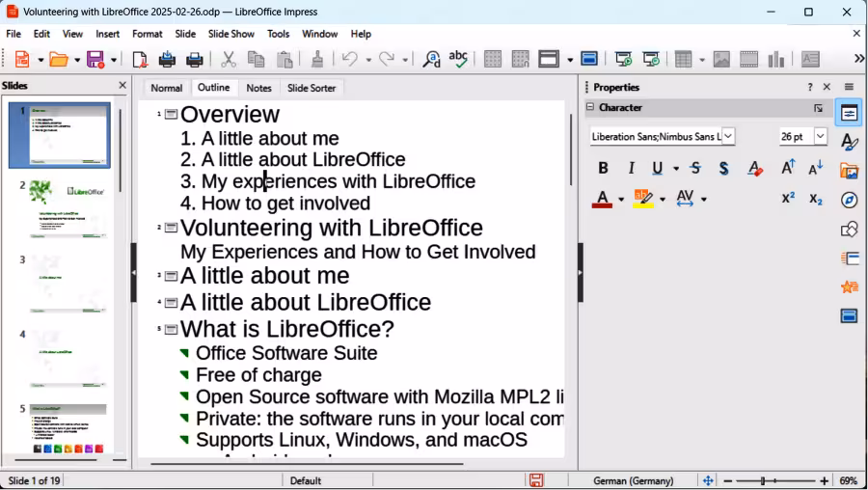This screenshot has width=868, height=490.
Task: Click the Undo arrow icon
Action: (x=350, y=59)
